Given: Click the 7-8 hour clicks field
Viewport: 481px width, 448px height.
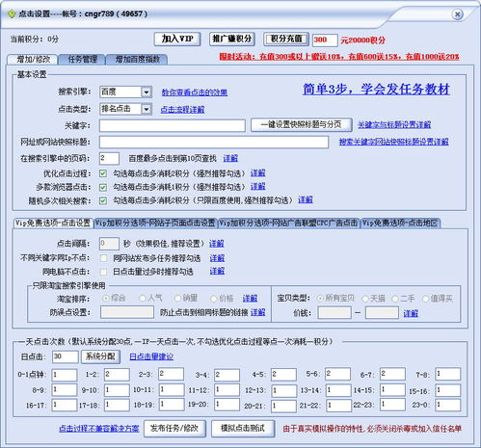Looking at the screenshot, I should tap(448, 374).
